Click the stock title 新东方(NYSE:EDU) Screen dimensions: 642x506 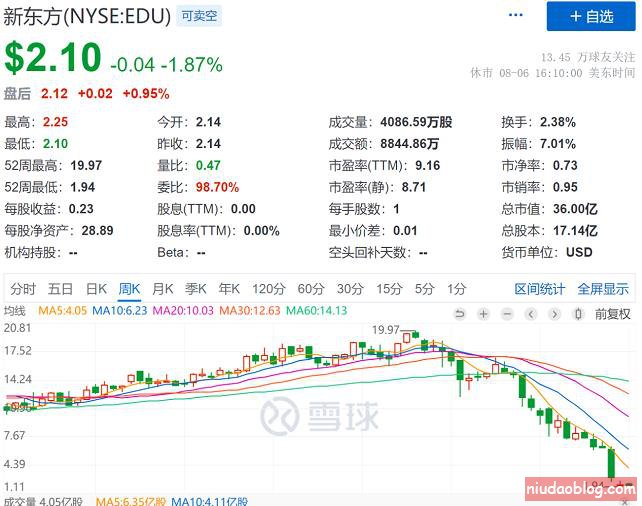87,16
